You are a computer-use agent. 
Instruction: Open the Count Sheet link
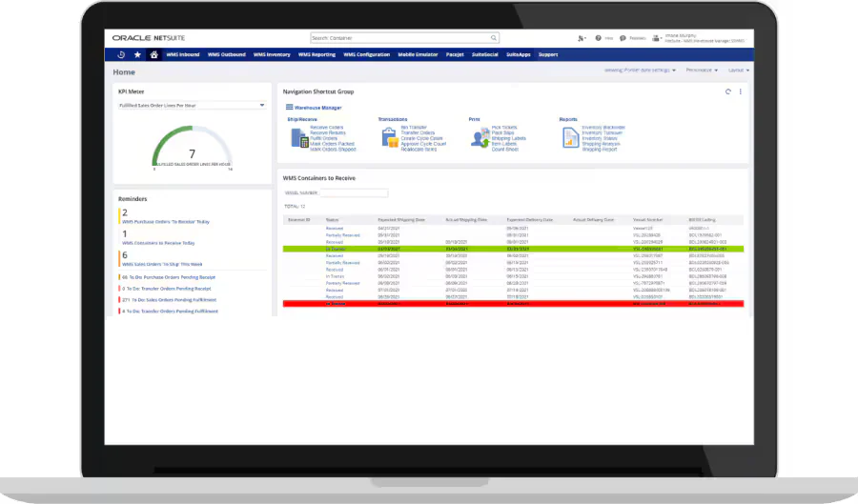coord(504,150)
